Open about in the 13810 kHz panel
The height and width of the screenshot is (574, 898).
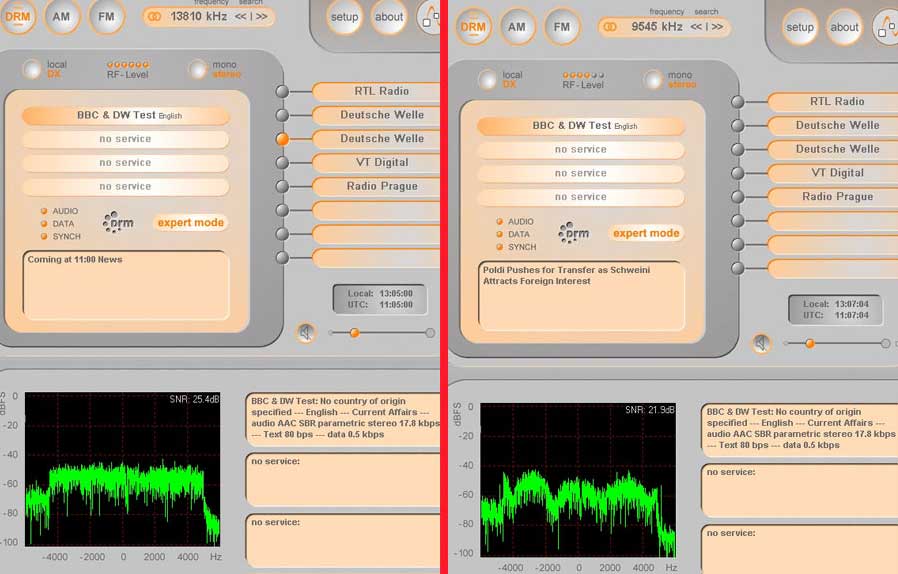(389, 17)
